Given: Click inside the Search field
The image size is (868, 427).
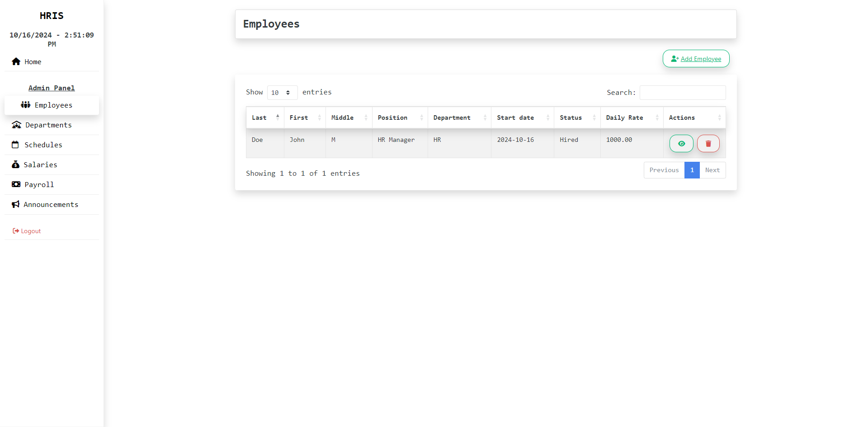Looking at the screenshot, I should [683, 92].
